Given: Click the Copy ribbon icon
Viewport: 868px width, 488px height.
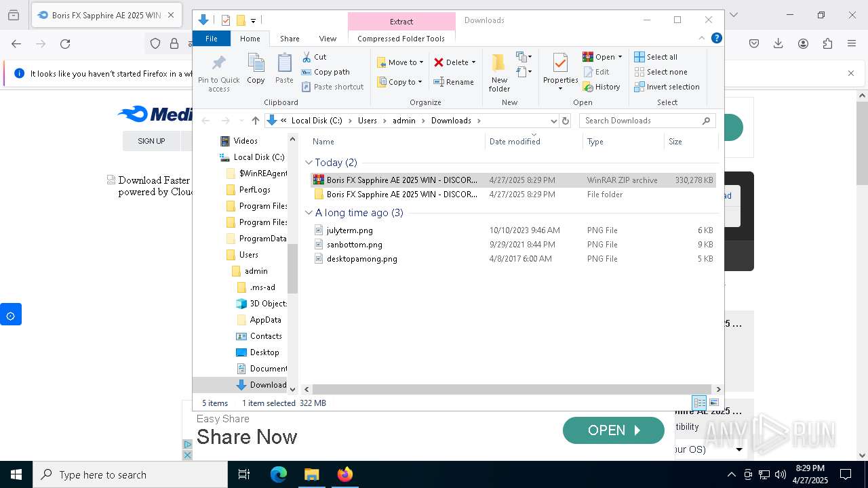Looking at the screenshot, I should point(256,68).
